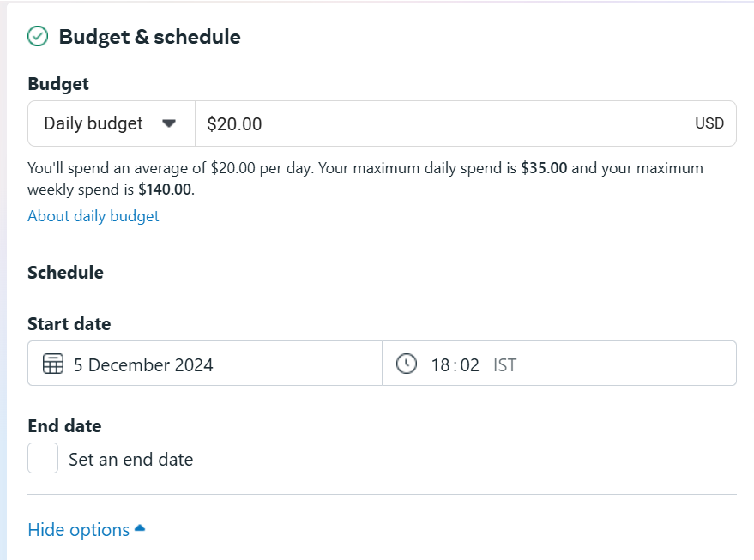This screenshot has width=754, height=560.
Task: Click the IST timezone label
Action: click(504, 365)
